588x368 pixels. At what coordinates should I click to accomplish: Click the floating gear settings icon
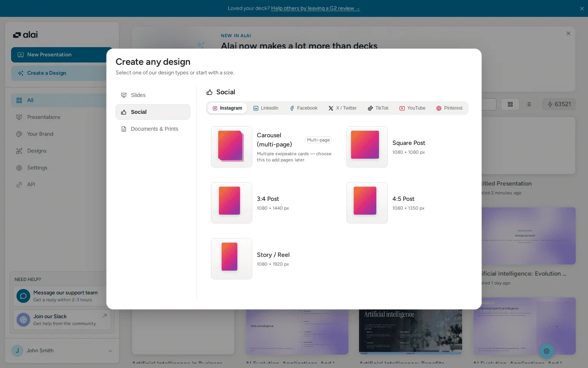click(x=547, y=351)
